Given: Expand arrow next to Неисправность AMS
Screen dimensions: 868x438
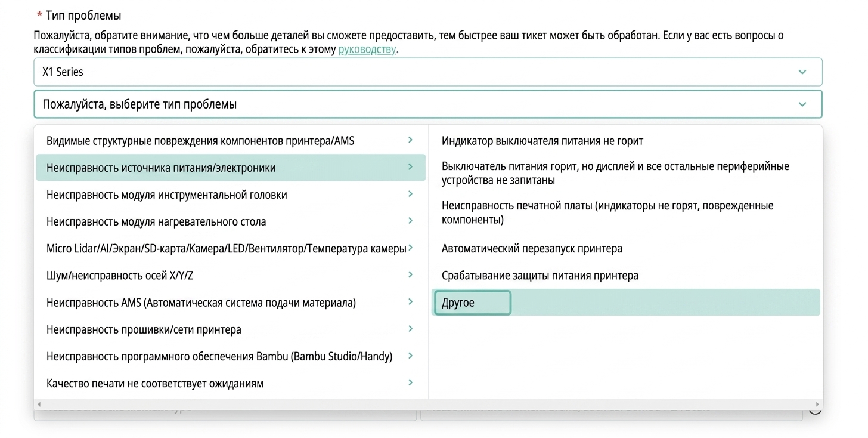Looking at the screenshot, I should (410, 302).
